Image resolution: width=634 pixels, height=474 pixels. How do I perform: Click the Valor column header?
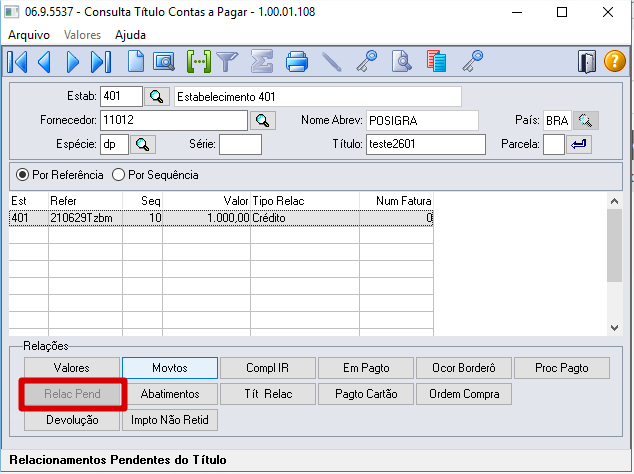207,201
